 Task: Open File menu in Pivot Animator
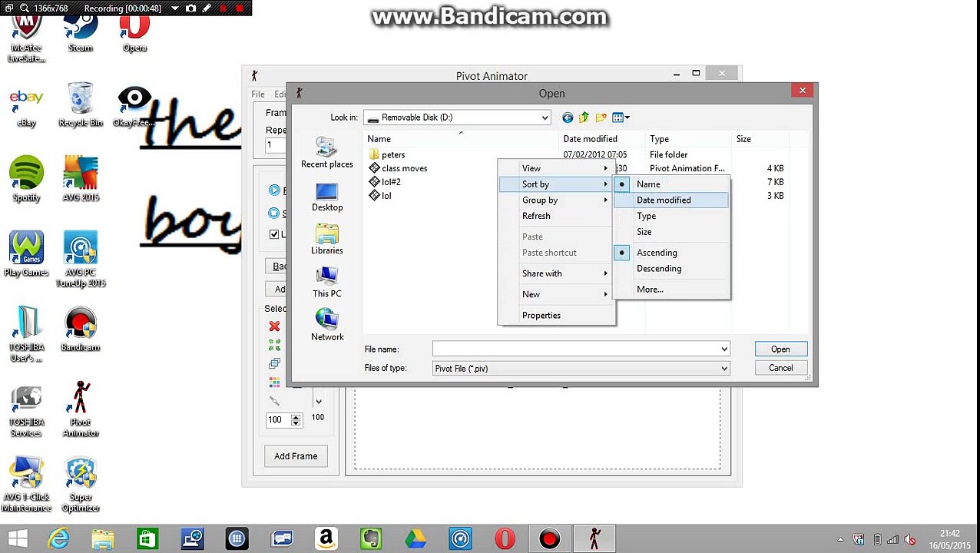coord(258,94)
